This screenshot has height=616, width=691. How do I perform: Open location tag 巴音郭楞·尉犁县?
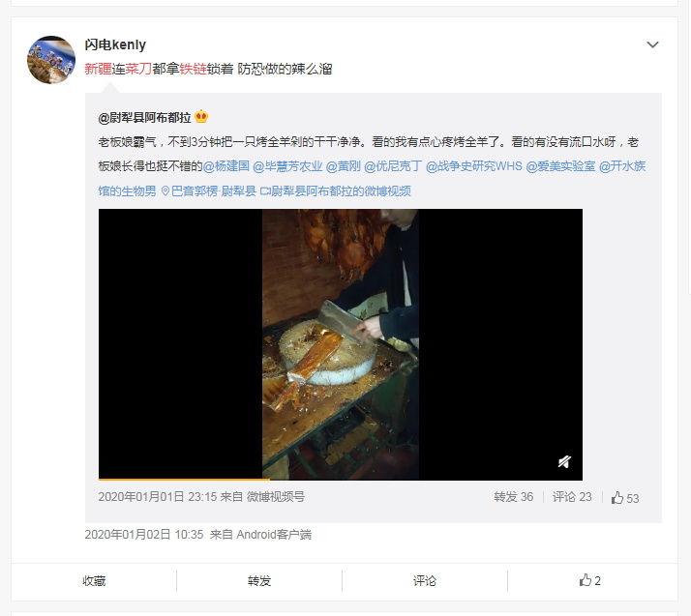[209, 191]
